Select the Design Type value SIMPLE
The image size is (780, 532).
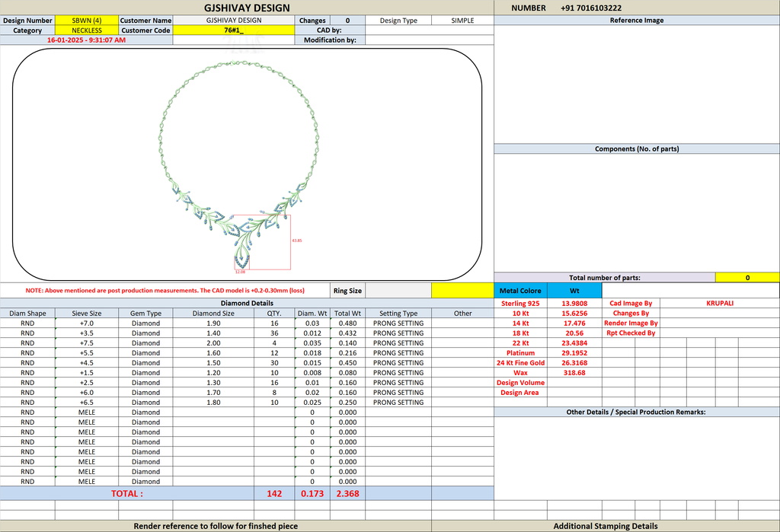[x=462, y=21]
